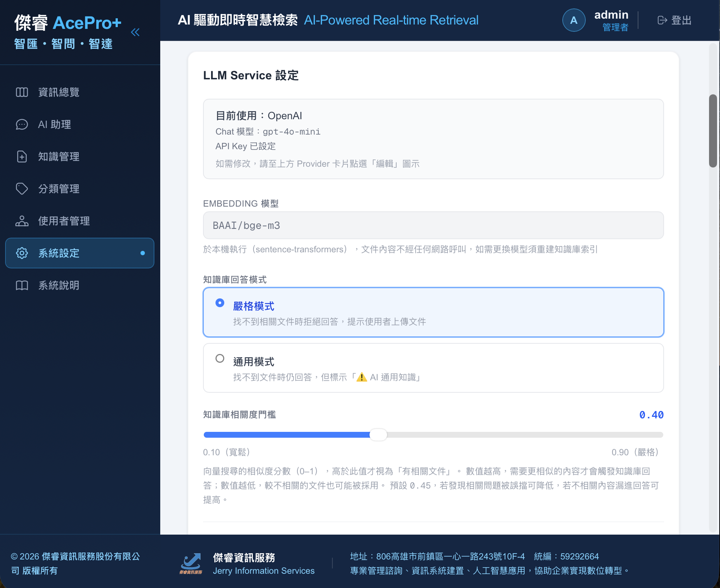The image size is (720, 588).
Task: Click the footer address text 806高雄市
Action: (438, 557)
